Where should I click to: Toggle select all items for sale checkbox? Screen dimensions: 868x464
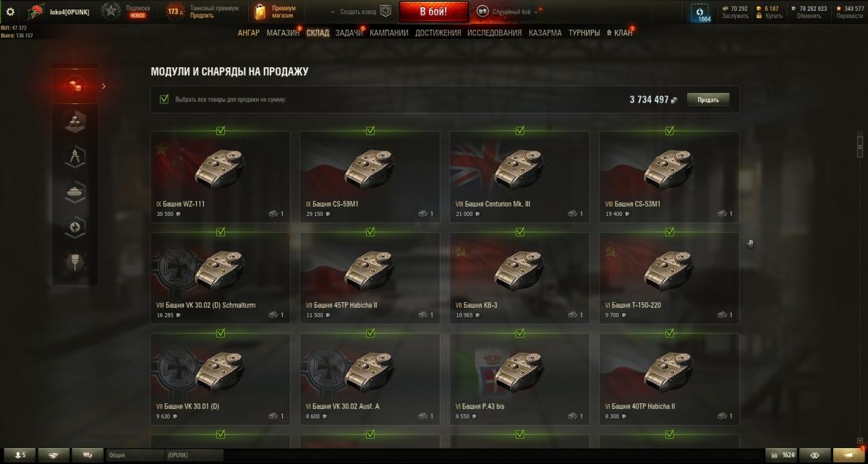(x=164, y=99)
